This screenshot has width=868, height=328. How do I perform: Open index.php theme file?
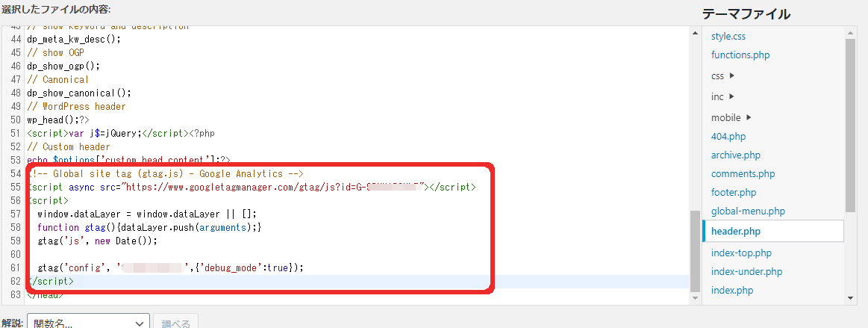point(732,291)
